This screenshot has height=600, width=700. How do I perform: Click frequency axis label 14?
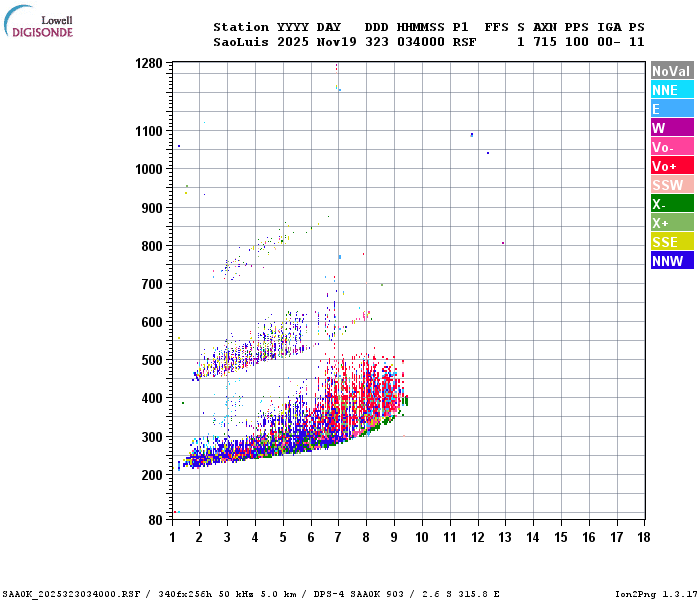click(x=533, y=537)
